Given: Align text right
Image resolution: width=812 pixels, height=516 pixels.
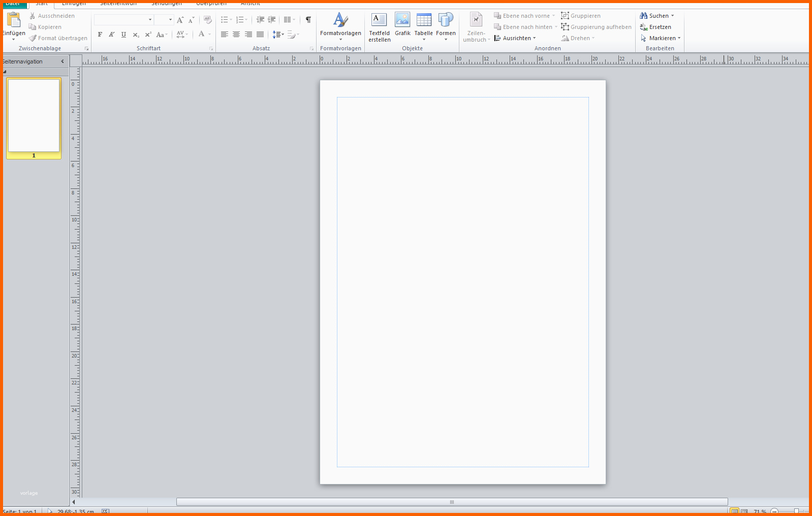Looking at the screenshot, I should (x=248, y=35).
